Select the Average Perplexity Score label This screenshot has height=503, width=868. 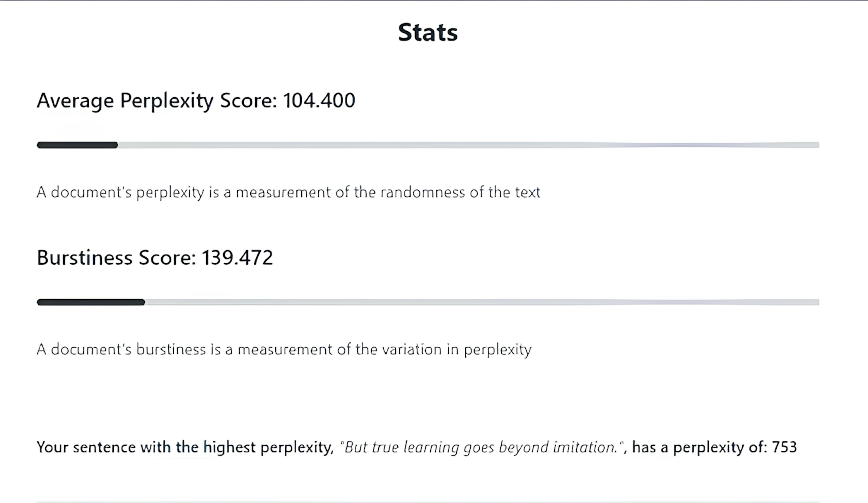[157, 101]
